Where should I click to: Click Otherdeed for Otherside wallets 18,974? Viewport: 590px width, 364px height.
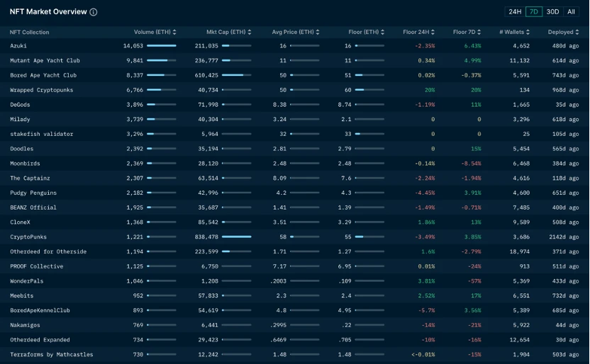click(x=520, y=251)
